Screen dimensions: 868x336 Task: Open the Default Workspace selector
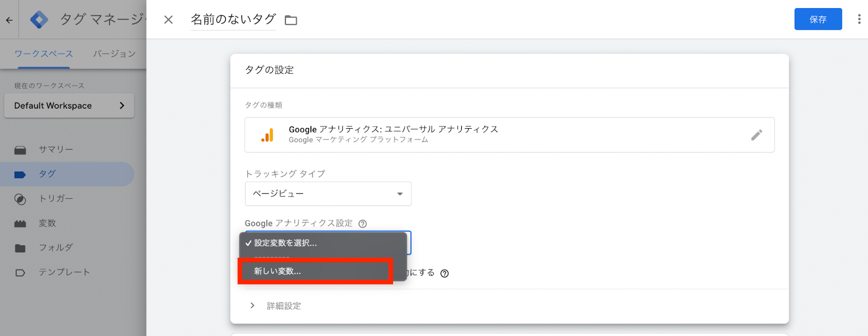pos(69,106)
